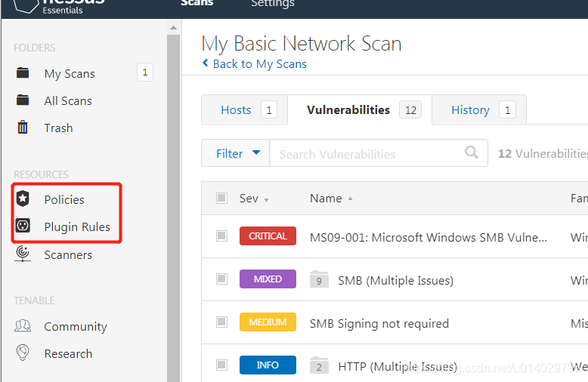Check the box for HTTP (Multiple Issues) row

coord(221,365)
